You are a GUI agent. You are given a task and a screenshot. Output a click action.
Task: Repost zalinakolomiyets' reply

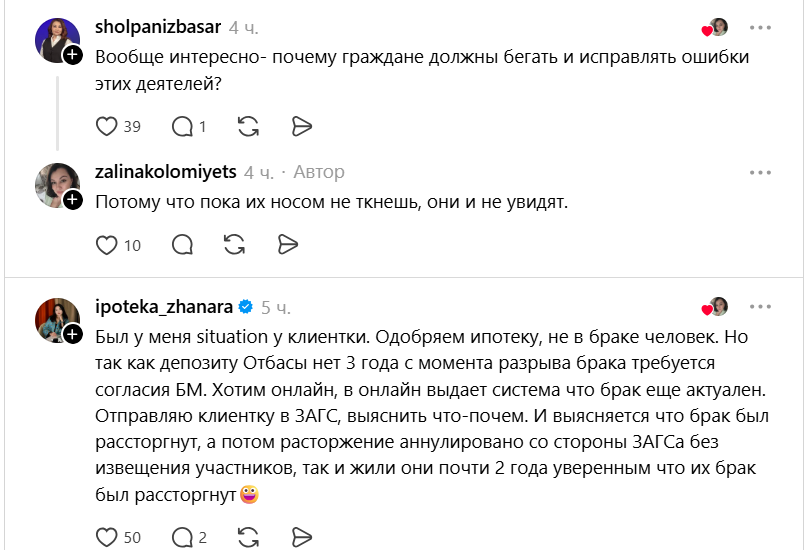235,245
